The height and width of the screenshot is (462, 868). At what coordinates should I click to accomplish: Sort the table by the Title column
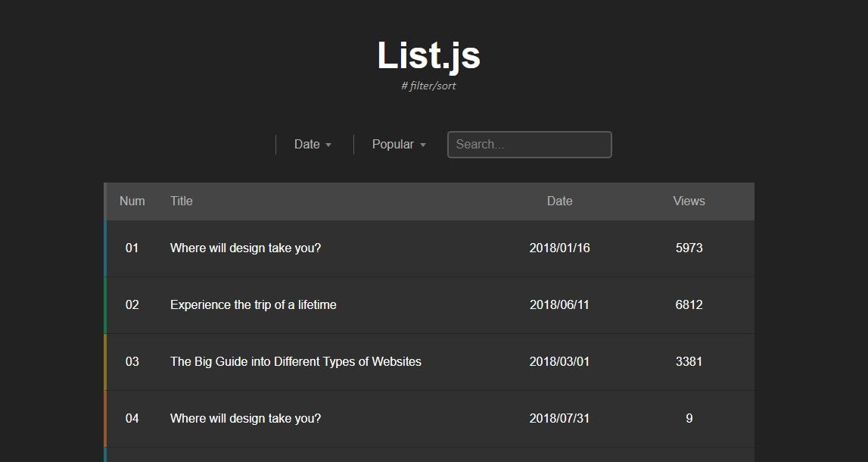tap(182, 201)
